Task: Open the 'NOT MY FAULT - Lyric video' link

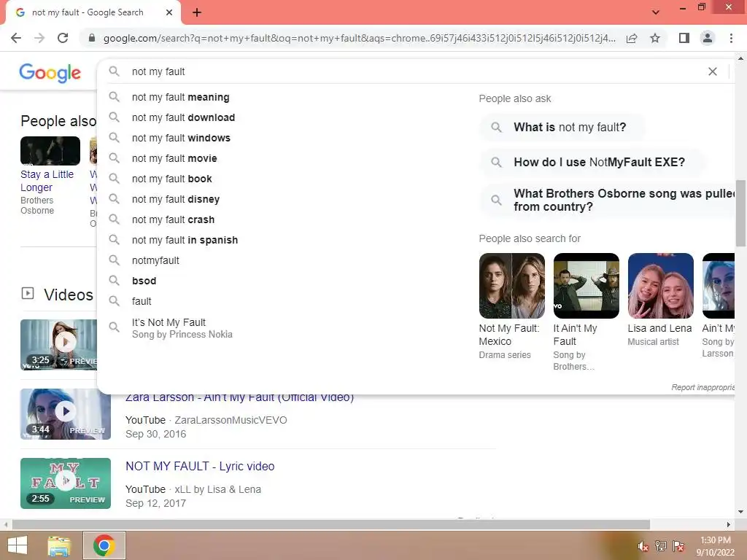Action: point(200,466)
